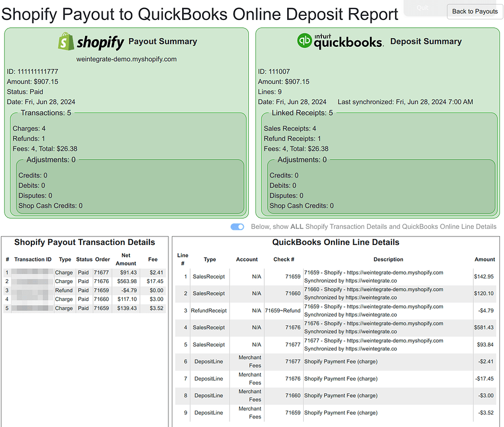The height and width of the screenshot is (427, 504).
Task: Click the $563.98 net amount cell
Action: coord(127,281)
